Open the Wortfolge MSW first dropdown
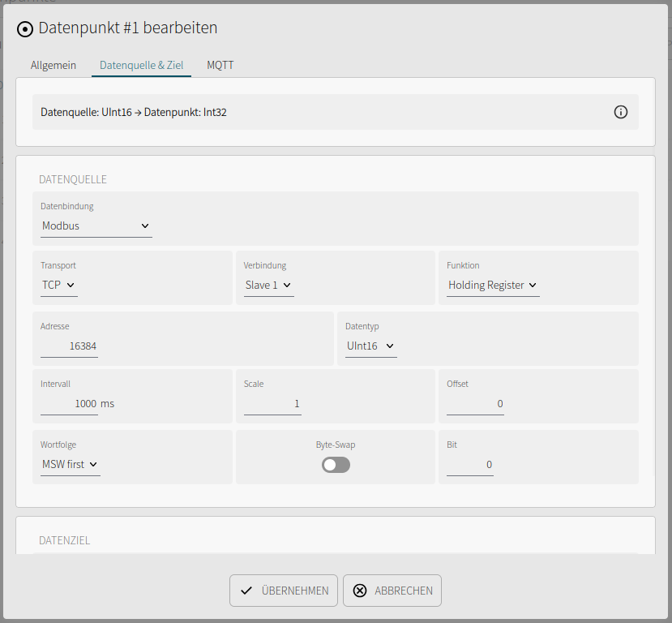 71,464
